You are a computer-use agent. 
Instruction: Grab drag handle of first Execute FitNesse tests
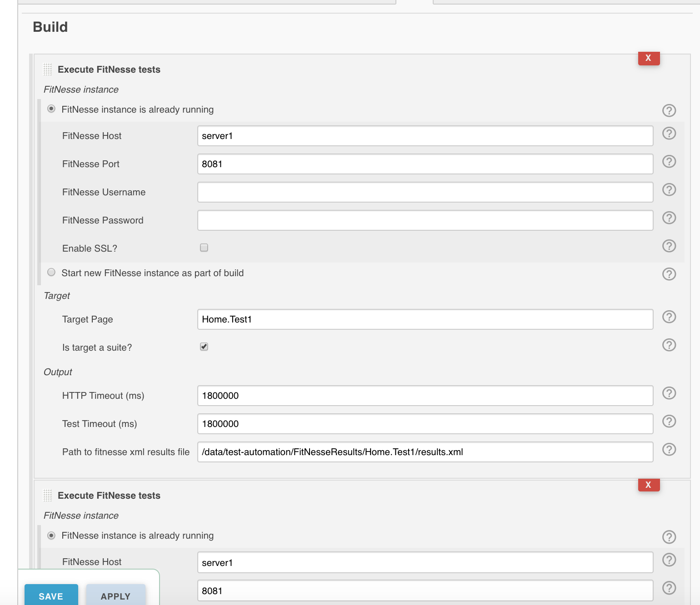point(47,69)
